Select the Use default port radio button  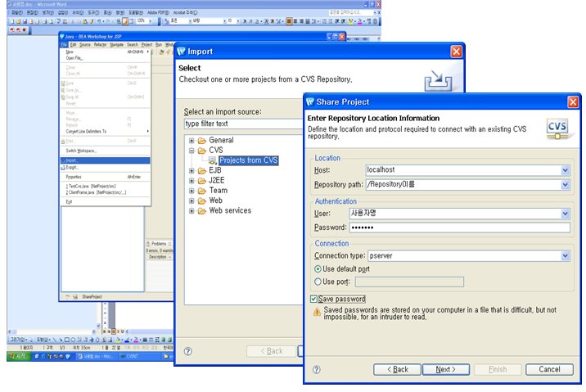point(318,269)
